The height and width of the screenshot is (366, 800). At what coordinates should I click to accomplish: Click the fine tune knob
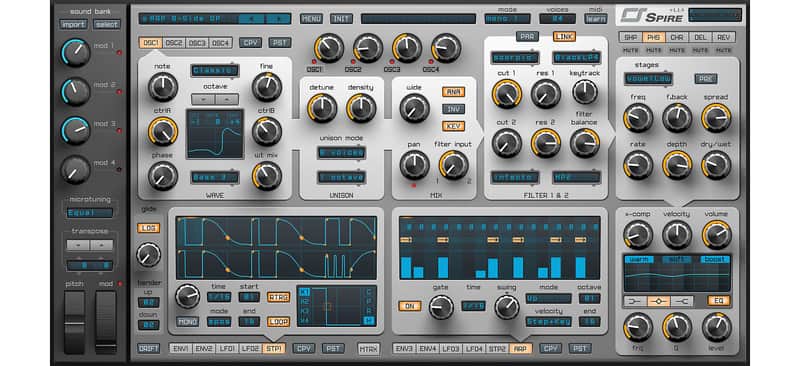[x=267, y=86]
